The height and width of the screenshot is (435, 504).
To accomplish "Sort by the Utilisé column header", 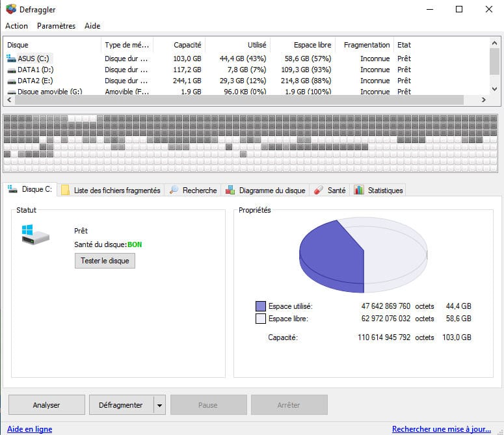I will click(x=237, y=45).
